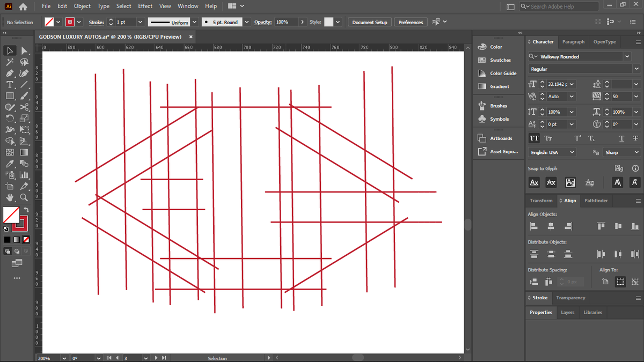This screenshot has height=362, width=644.
Task: Click the Search Adobe Help field
Action: 559,6
